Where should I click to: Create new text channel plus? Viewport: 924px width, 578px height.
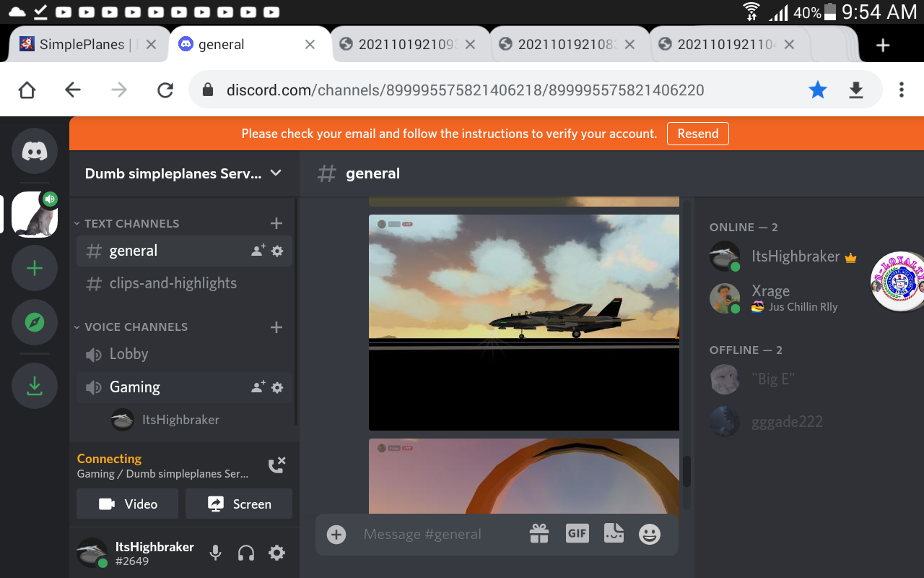[276, 223]
